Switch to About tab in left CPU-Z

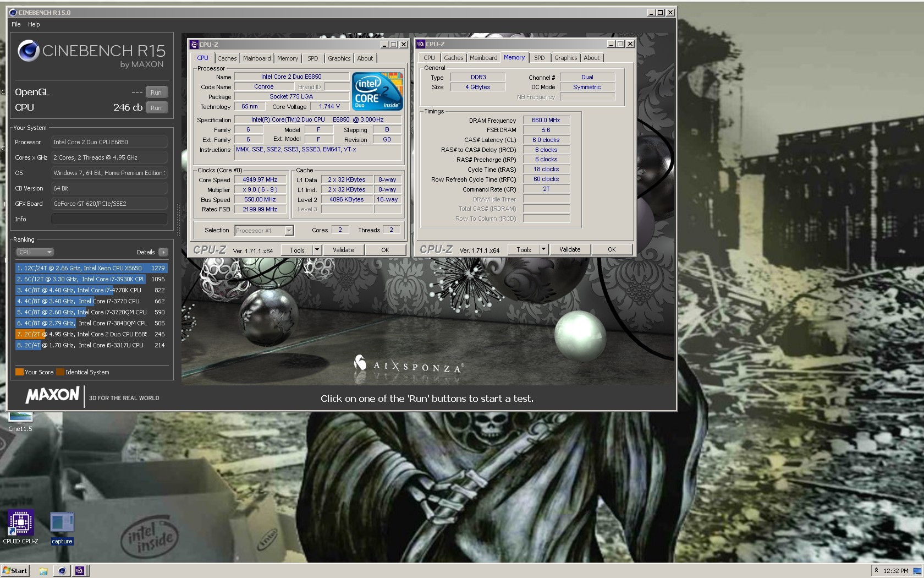[x=365, y=58]
